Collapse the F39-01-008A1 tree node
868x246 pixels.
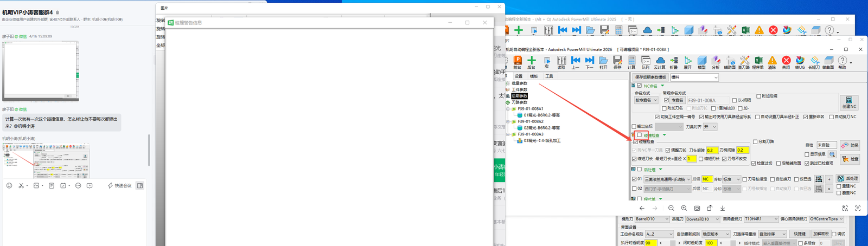(x=508, y=109)
